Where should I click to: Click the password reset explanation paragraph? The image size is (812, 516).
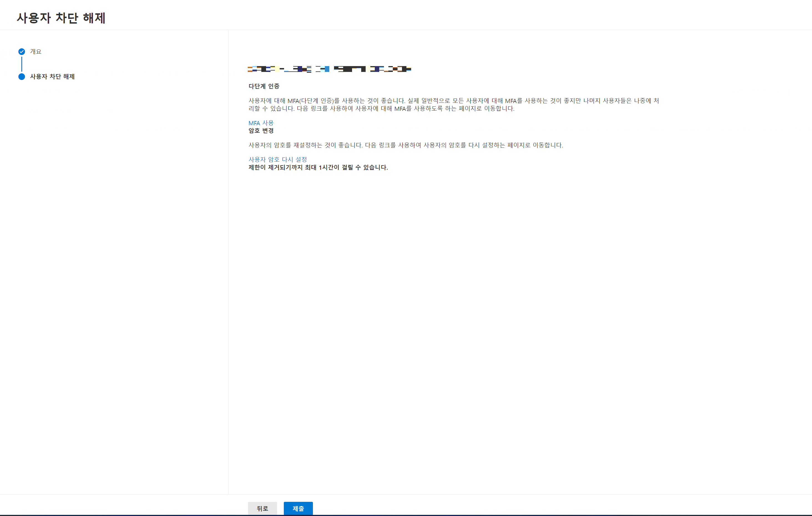click(405, 145)
